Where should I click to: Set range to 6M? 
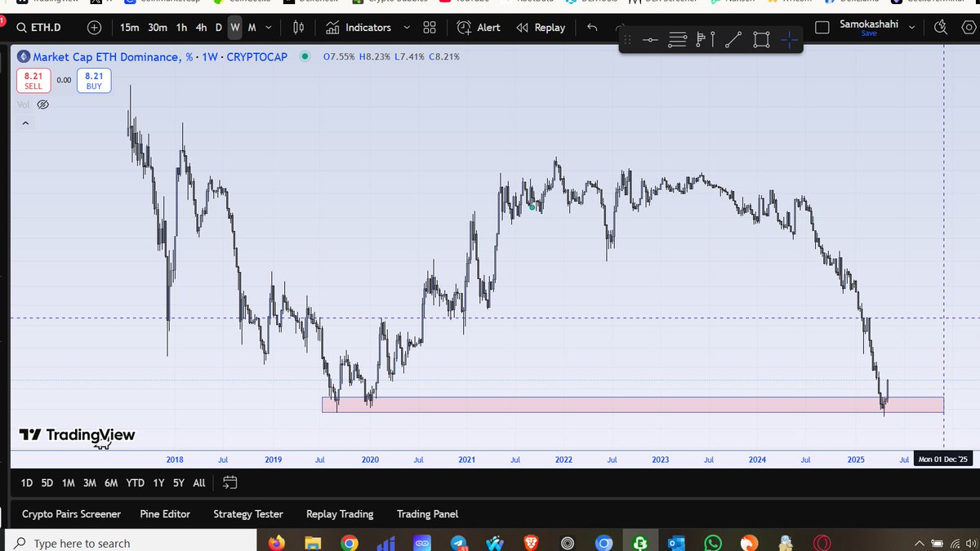pos(111,482)
